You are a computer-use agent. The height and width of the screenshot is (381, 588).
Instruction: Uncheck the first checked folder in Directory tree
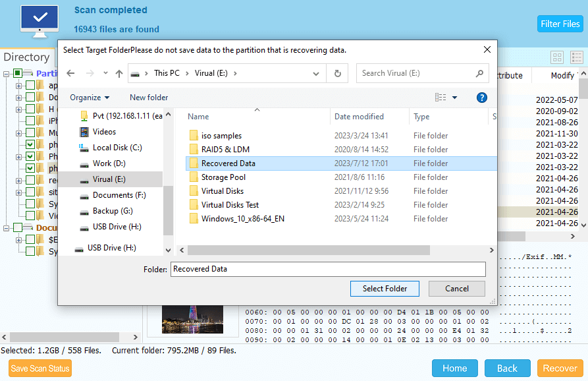[30, 144]
